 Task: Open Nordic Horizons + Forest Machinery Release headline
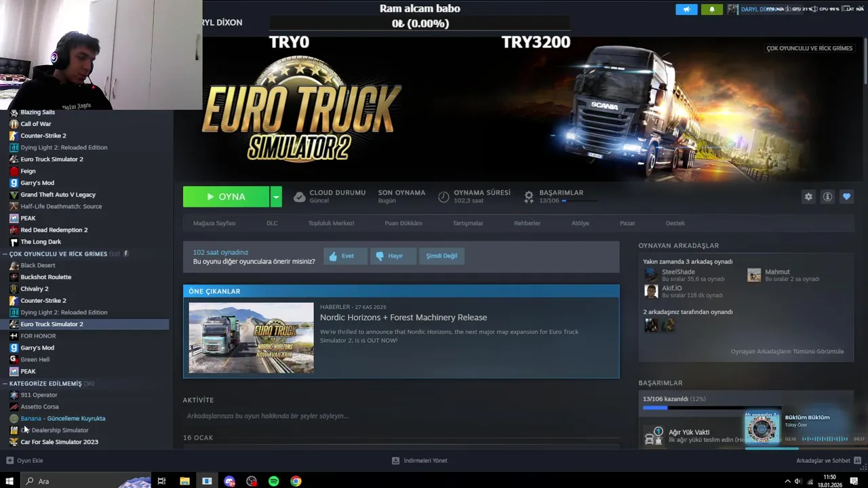[403, 317]
